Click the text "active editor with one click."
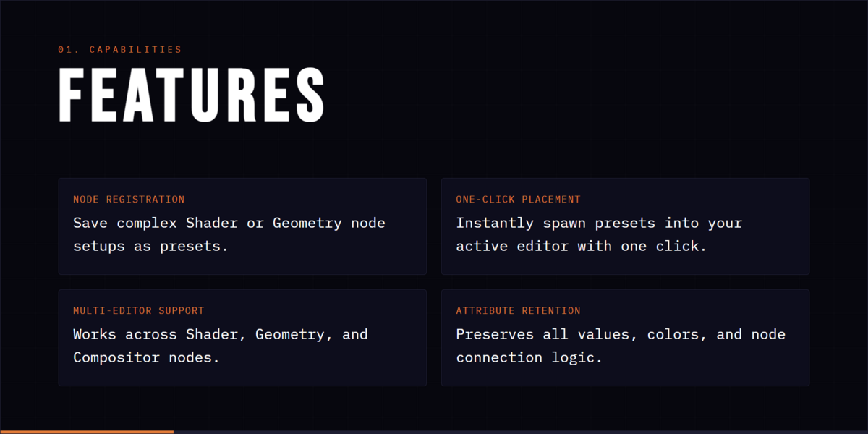Screen dimensions: 868x434 pyautogui.click(x=581, y=247)
